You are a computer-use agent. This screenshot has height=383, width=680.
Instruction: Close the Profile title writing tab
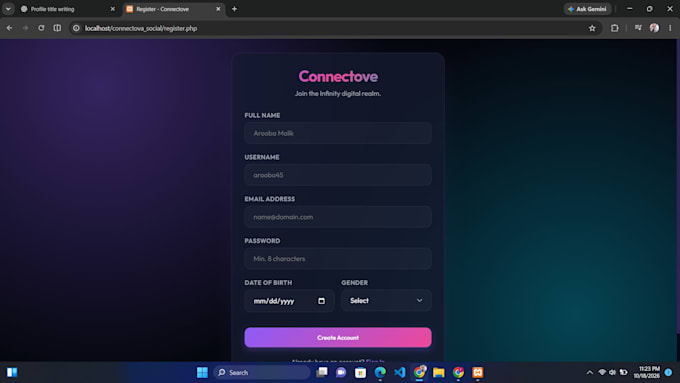[x=113, y=9]
